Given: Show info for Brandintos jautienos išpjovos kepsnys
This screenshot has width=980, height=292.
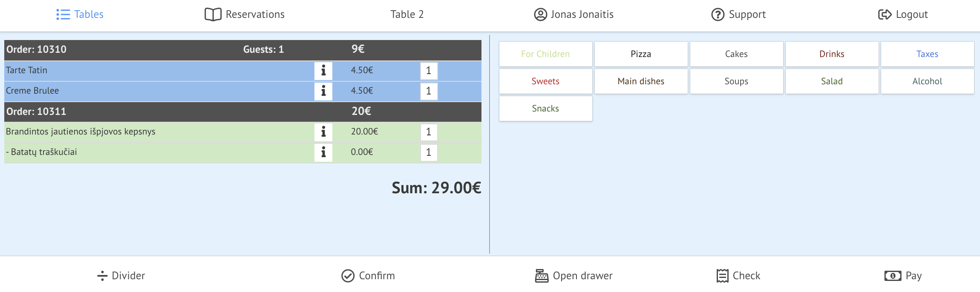Looking at the screenshot, I should click(323, 132).
